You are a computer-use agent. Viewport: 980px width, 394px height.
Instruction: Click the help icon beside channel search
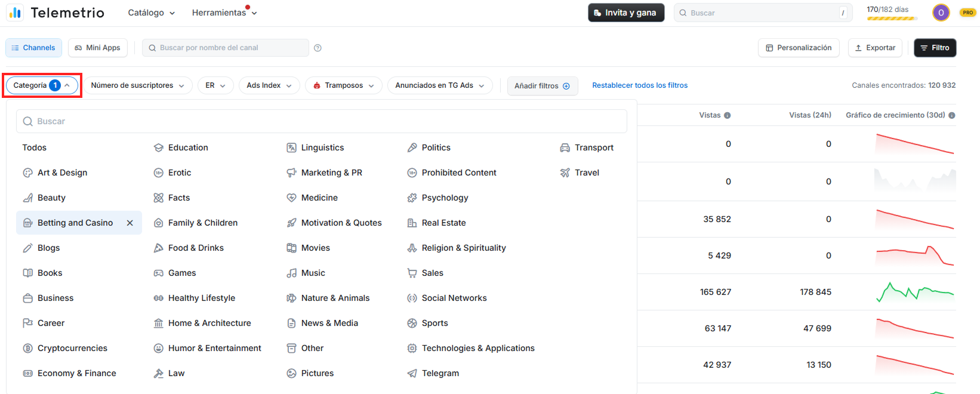(x=318, y=48)
